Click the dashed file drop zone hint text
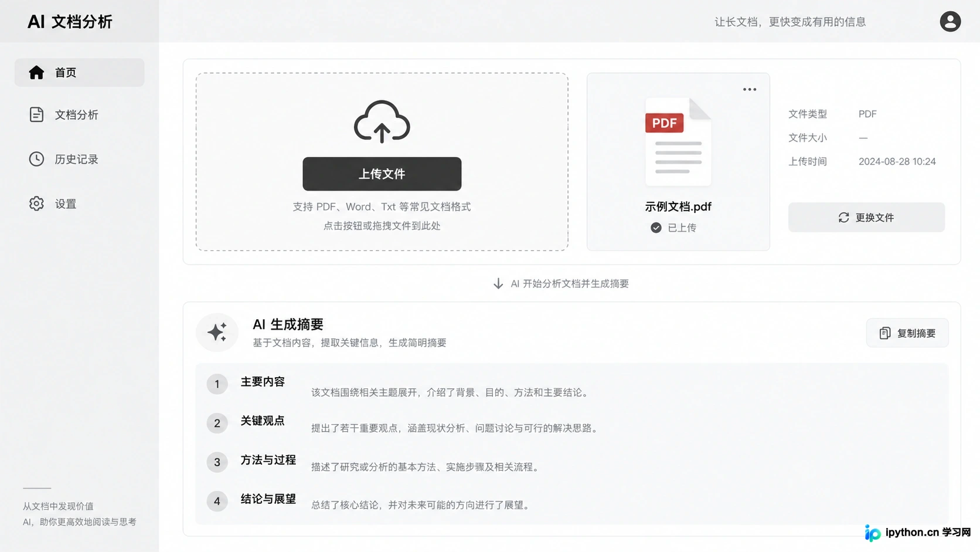Screen dimensions: 980x552 382,226
